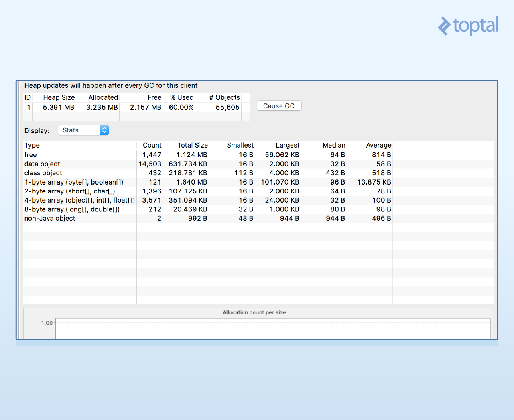Image resolution: width=514 pixels, height=420 pixels.
Task: Sort the table by Smallest column
Action: tap(240, 145)
